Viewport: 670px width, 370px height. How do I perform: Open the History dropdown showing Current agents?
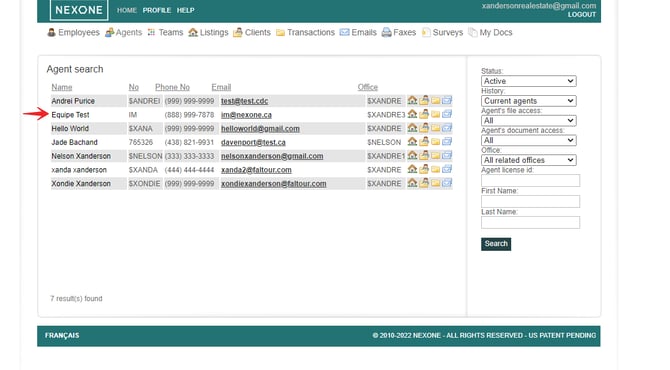pyautogui.click(x=529, y=101)
